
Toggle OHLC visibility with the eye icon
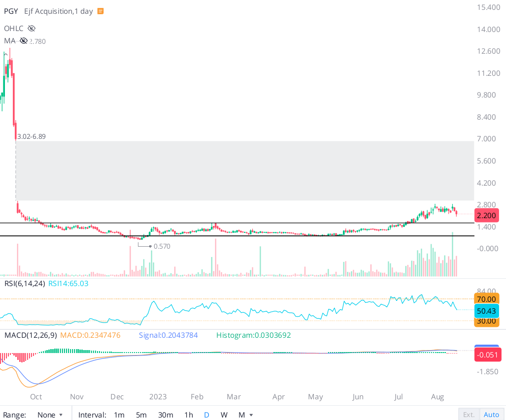[31, 28]
